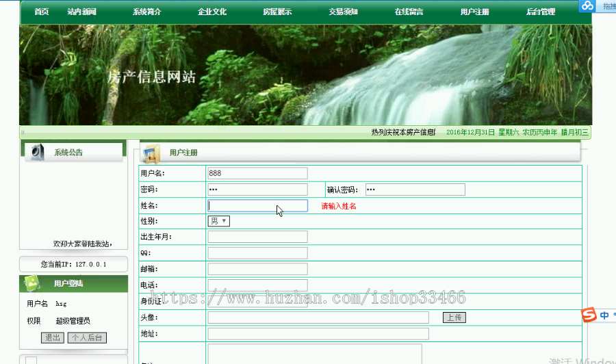This screenshot has height=364, width=616.
Task: Click the 电话 input field
Action: pyautogui.click(x=257, y=285)
